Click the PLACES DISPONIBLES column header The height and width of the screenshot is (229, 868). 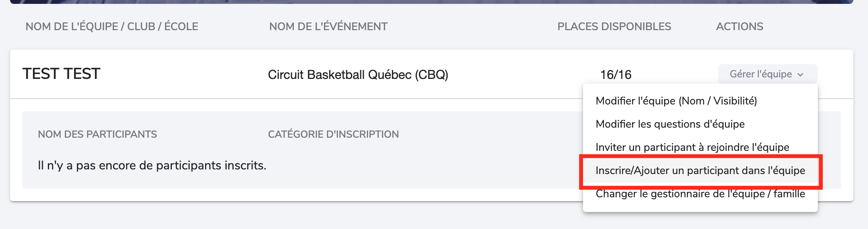pyautogui.click(x=614, y=27)
